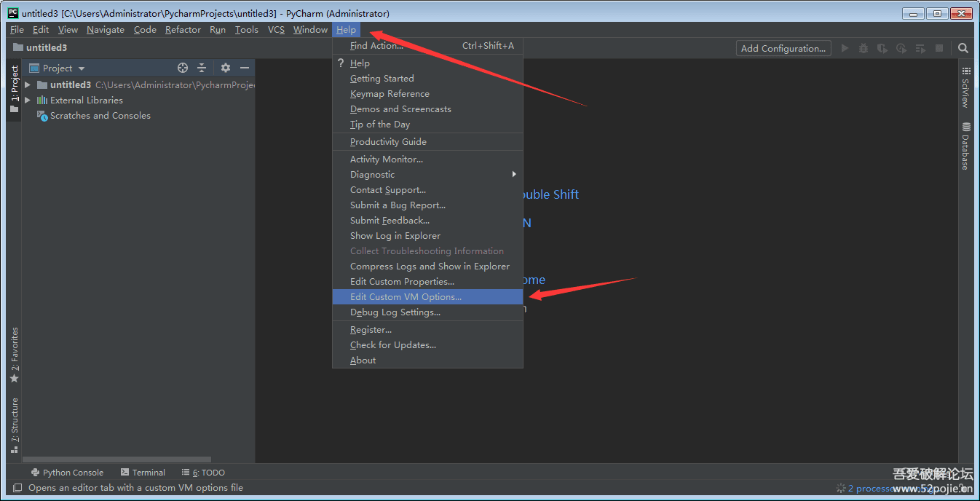Expand the Diagnostic submenu
This screenshot has width=980, height=501.
[427, 175]
